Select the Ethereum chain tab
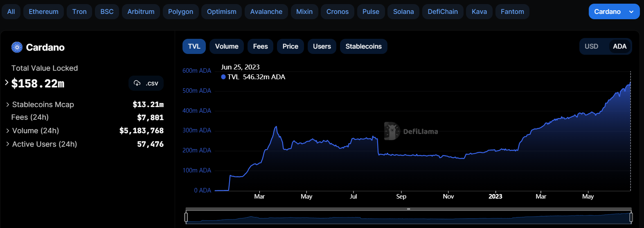The height and width of the screenshot is (228, 644). [43, 11]
